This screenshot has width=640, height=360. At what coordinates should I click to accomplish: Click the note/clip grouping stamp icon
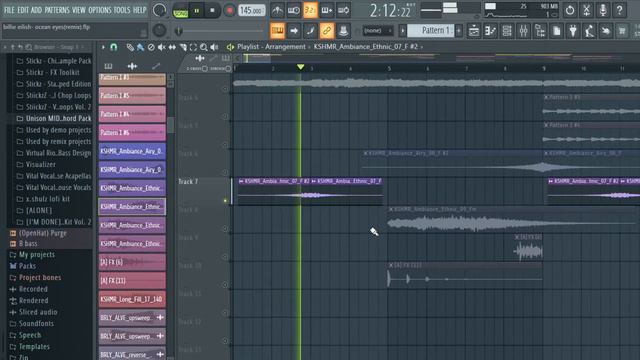[x=343, y=31]
